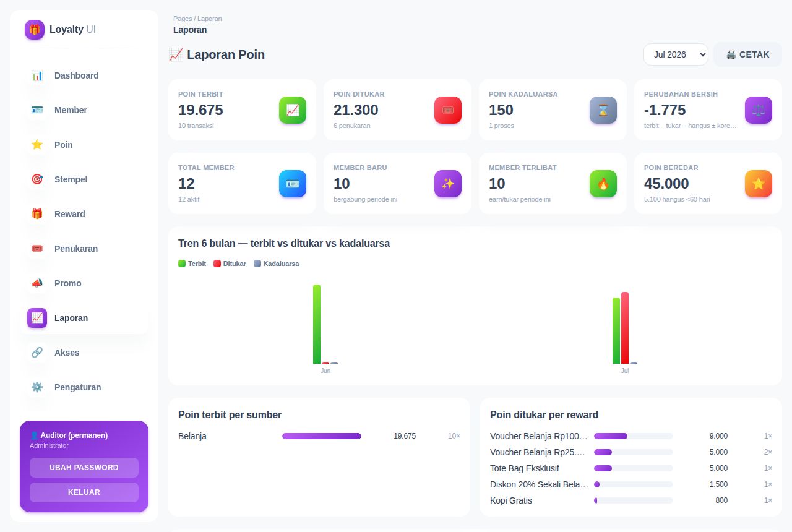Open the Stempel target icon
The image size is (792, 532).
tap(37, 179)
